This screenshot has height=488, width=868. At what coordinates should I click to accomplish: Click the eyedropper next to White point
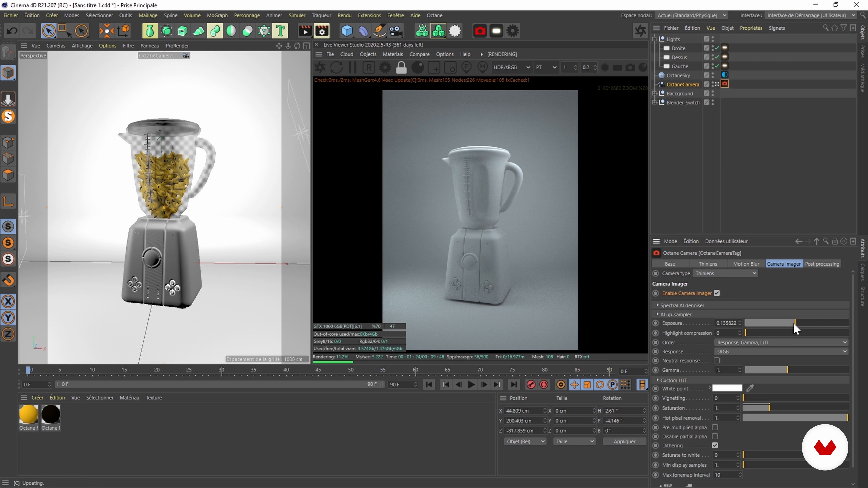tap(750, 388)
